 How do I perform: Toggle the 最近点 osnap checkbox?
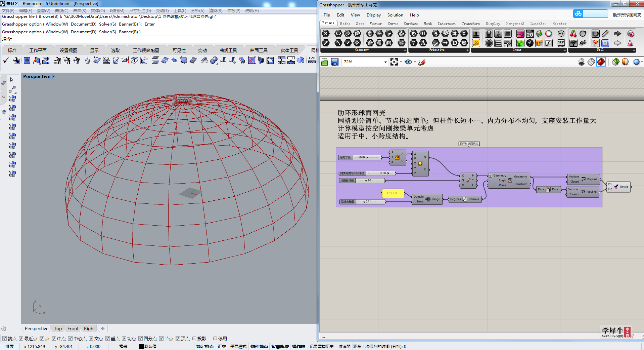pos(21,339)
